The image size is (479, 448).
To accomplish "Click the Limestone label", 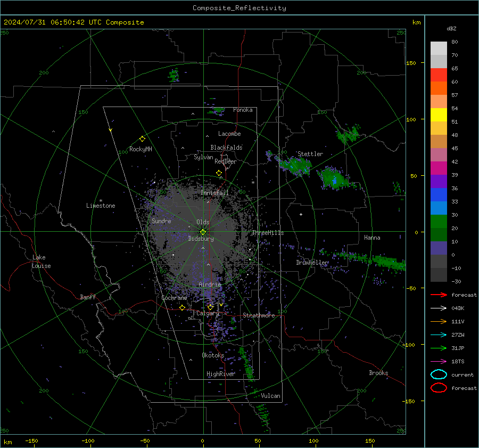I will coord(101,206).
